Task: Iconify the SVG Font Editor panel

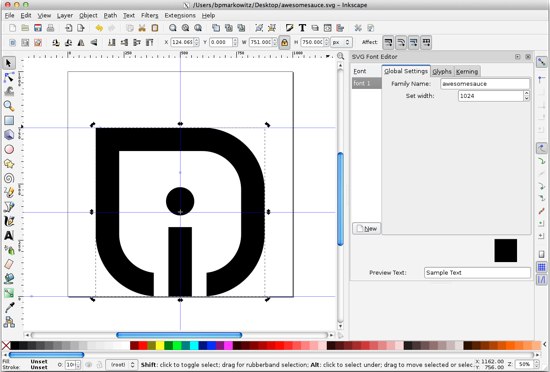Action: (x=517, y=57)
